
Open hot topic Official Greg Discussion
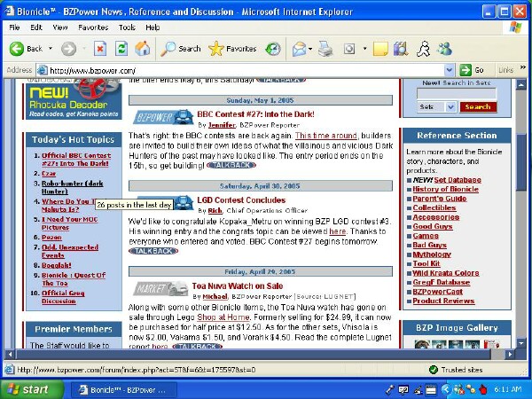(x=63, y=297)
